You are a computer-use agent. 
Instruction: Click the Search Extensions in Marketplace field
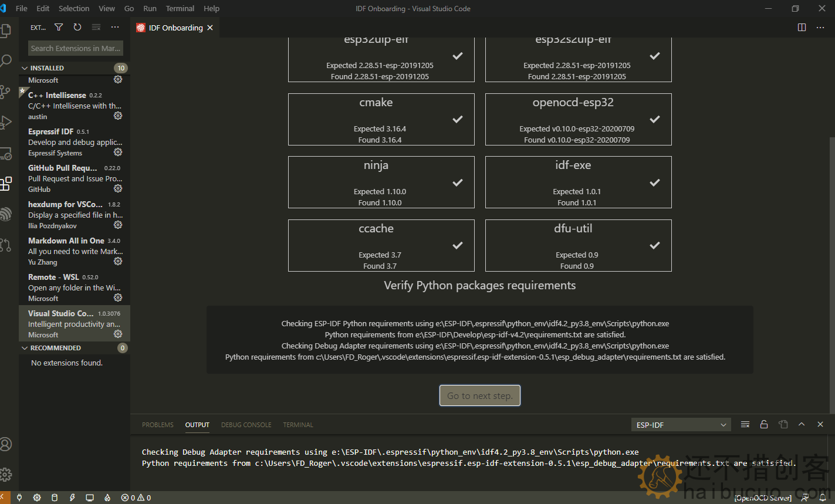pos(76,48)
